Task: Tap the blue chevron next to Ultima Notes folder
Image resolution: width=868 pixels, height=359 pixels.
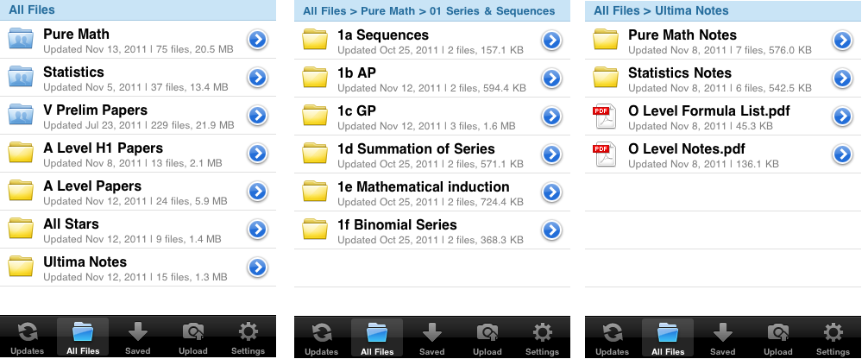Action: (x=256, y=268)
